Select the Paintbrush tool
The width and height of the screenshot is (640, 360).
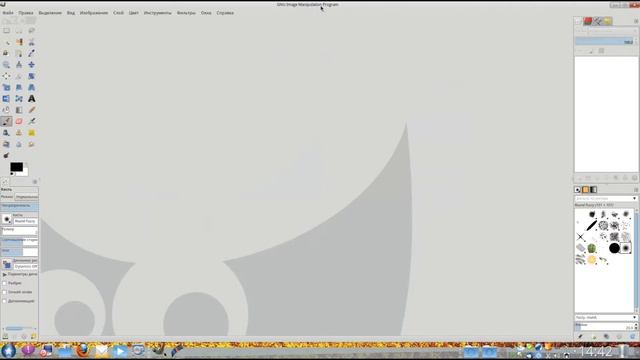pos(7,121)
